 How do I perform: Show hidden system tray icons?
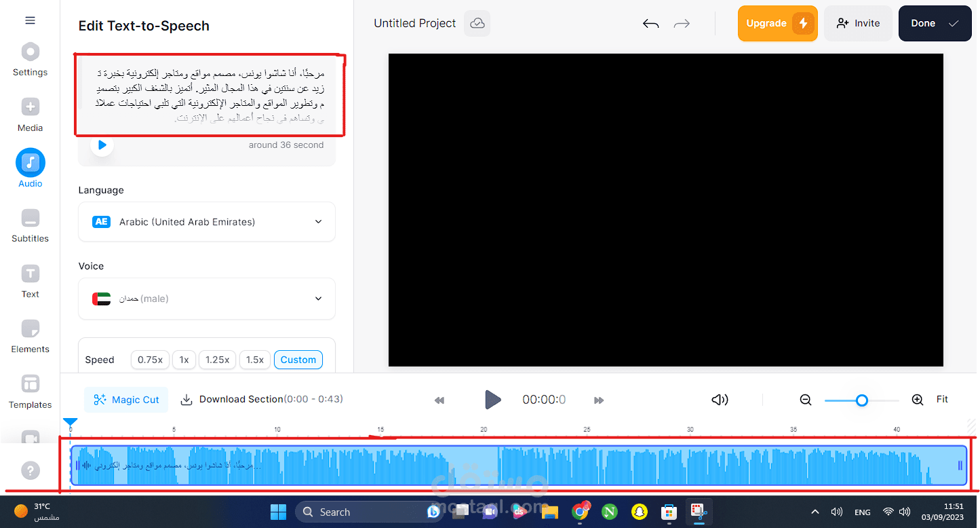(x=815, y=512)
